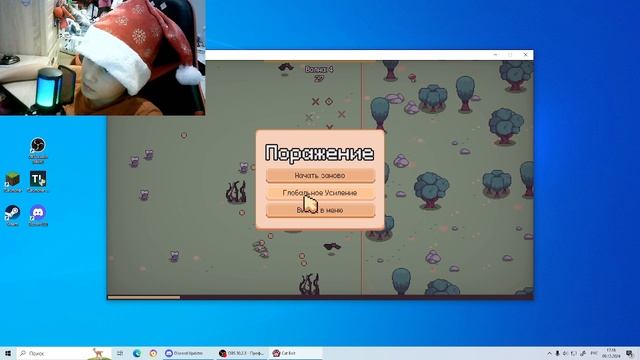The image size is (640, 360).
Task: Minimize the game window
Action: coord(495,55)
